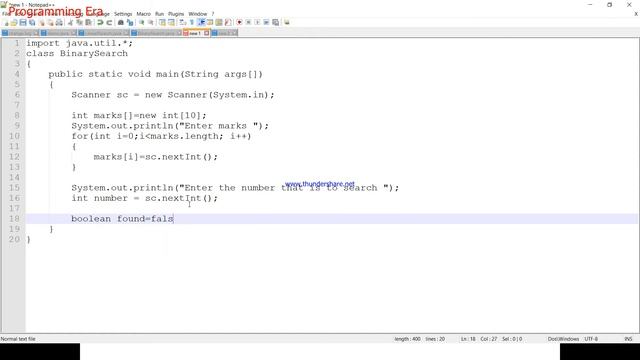Paste clipboard using toolbar Paste icon

[88, 22]
